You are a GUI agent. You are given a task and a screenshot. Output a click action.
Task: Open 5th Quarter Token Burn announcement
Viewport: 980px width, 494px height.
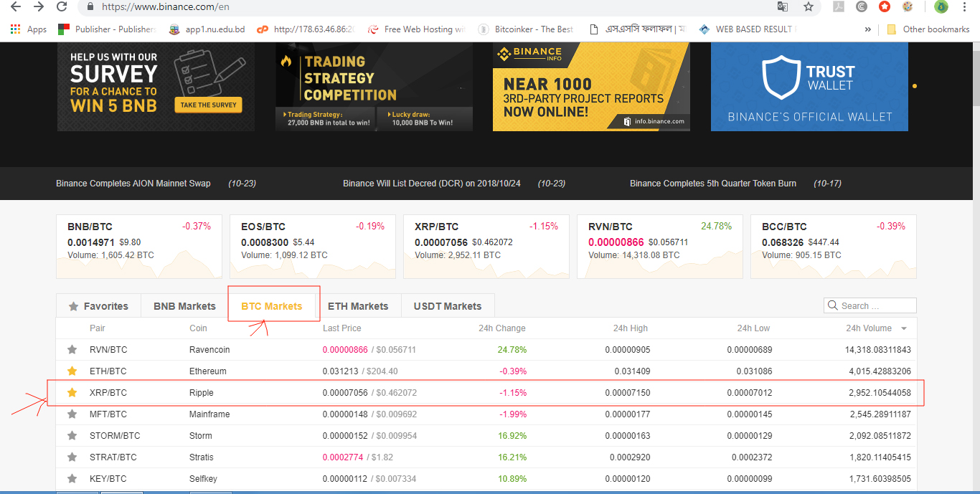(x=713, y=184)
